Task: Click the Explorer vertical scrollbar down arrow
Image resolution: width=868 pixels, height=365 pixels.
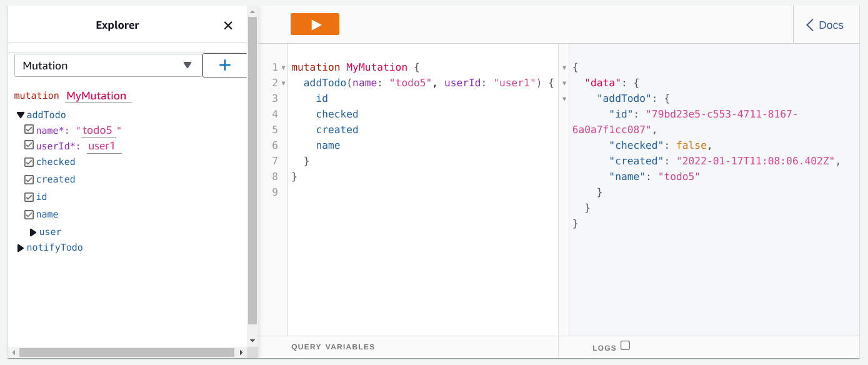Action: (252, 341)
